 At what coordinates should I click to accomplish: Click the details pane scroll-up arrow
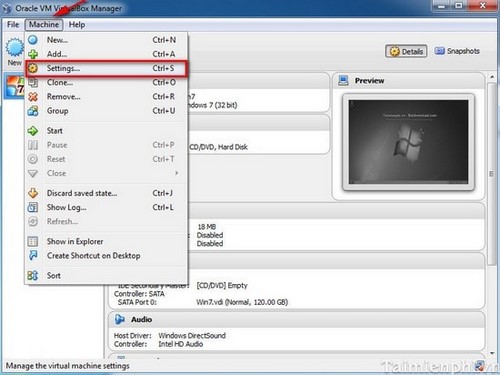click(492, 77)
